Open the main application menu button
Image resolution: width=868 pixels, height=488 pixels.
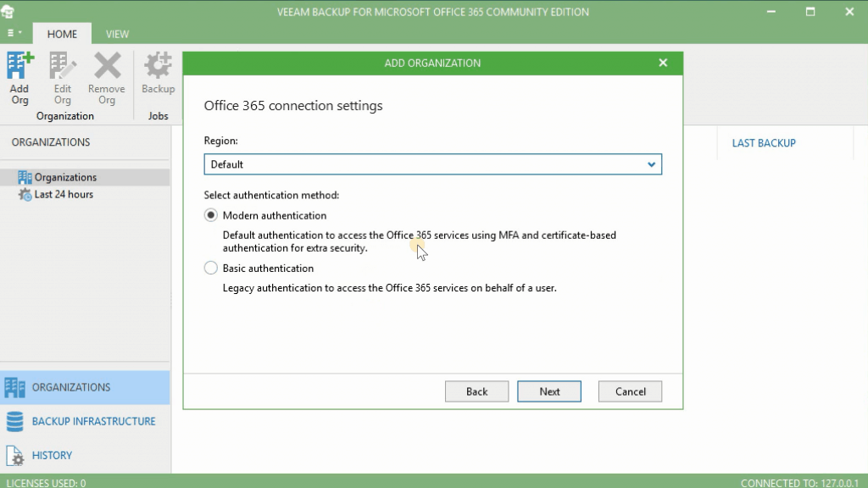(14, 33)
